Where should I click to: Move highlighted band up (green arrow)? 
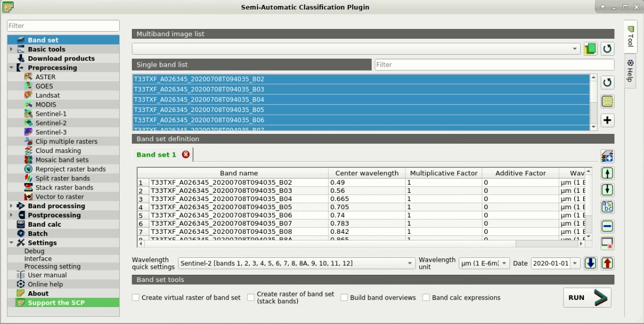click(607, 173)
